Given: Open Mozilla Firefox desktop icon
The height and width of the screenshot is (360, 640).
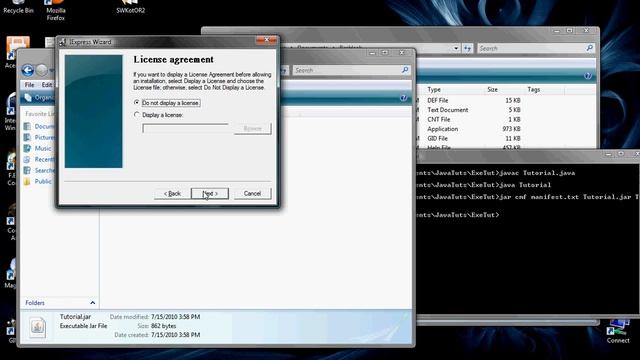Looking at the screenshot, I should (56, 10).
